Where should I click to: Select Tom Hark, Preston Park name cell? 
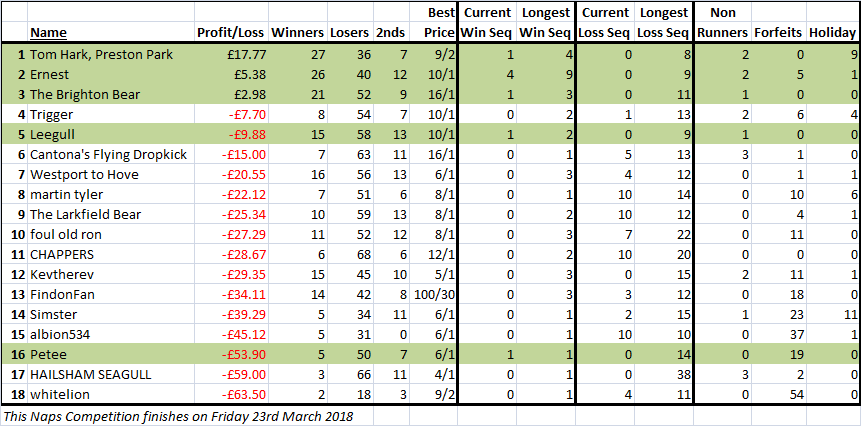pos(111,55)
